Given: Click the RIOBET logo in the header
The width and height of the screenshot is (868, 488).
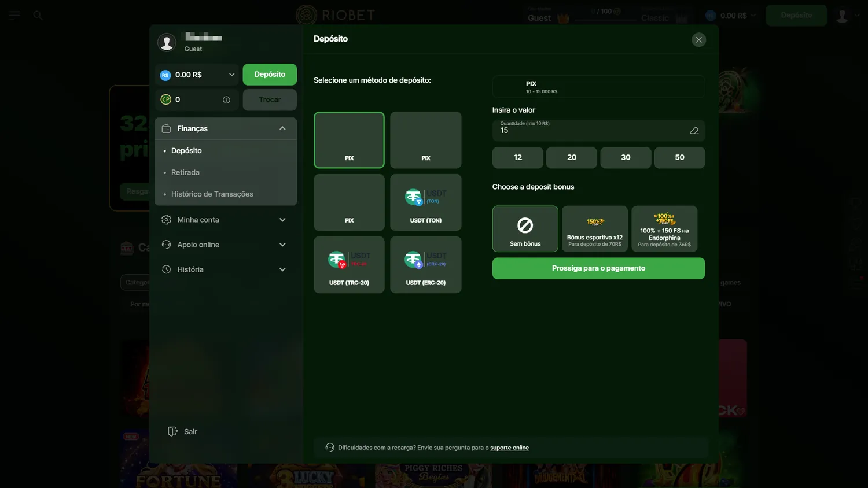Looking at the screenshot, I should click(336, 15).
